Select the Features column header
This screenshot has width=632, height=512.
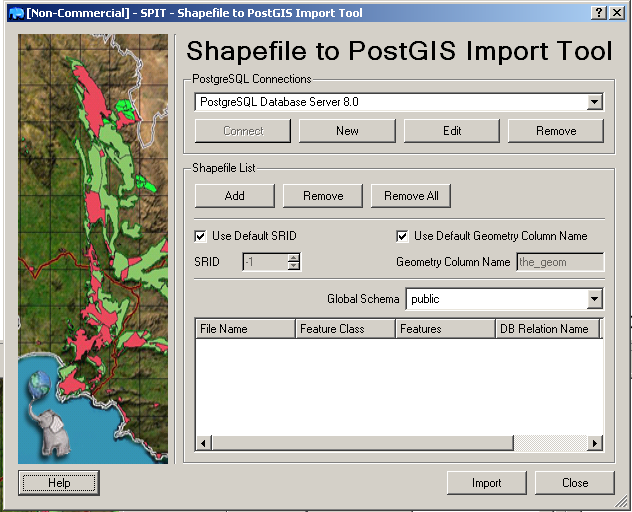[445, 329]
